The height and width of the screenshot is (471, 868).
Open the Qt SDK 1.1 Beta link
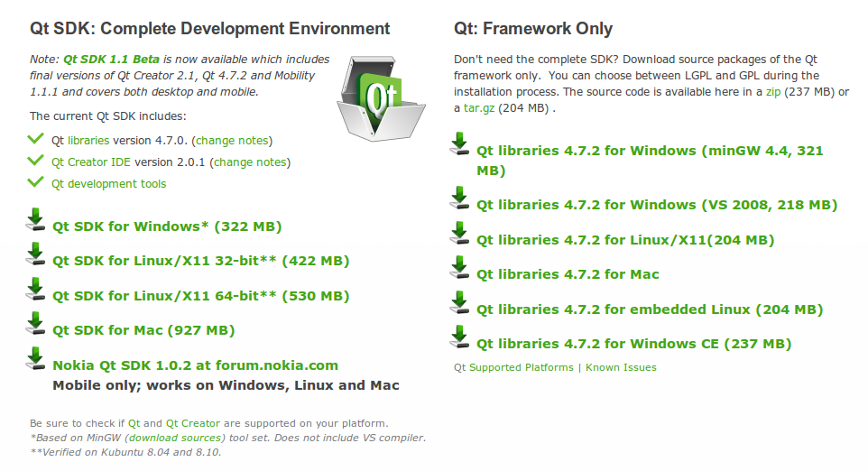(x=111, y=60)
